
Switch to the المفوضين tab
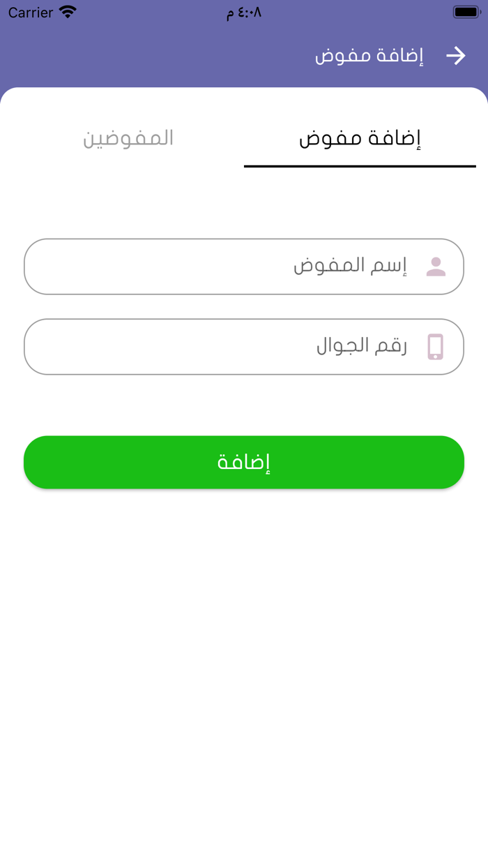pos(128,139)
